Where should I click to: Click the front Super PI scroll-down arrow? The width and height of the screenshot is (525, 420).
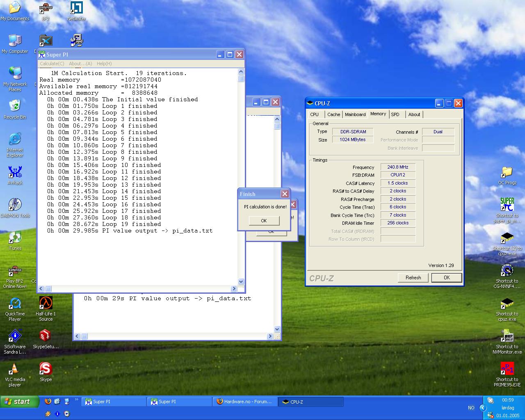[x=241, y=282]
